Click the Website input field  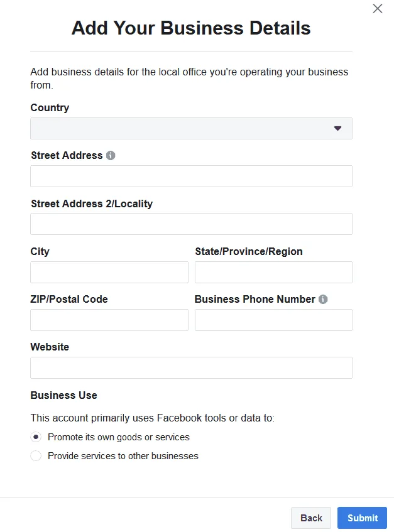pyautogui.click(x=191, y=367)
